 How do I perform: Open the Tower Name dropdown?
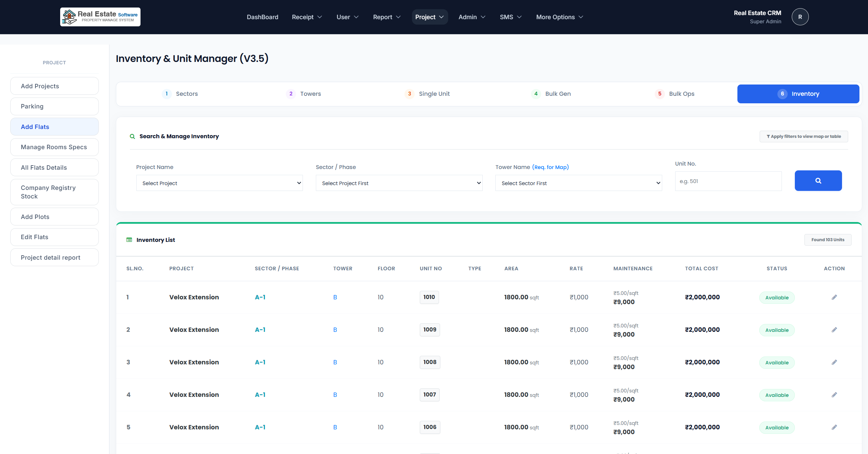(x=578, y=183)
